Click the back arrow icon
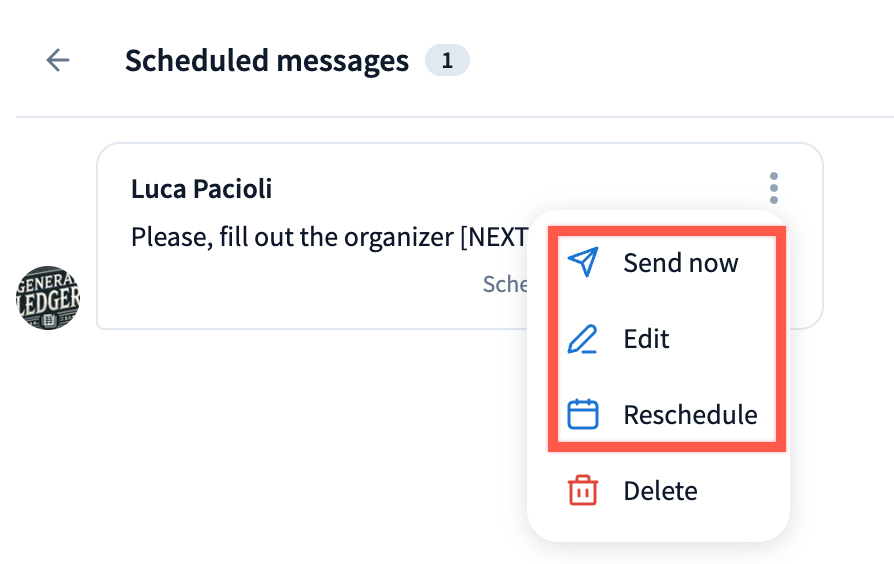The width and height of the screenshot is (894, 564). [58, 61]
